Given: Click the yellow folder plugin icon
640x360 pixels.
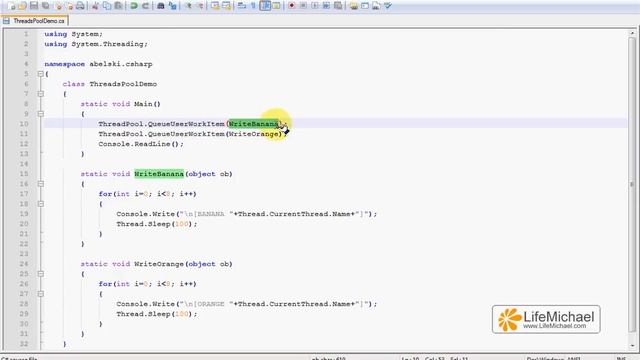Looking at the screenshot, I should tap(353, 6).
